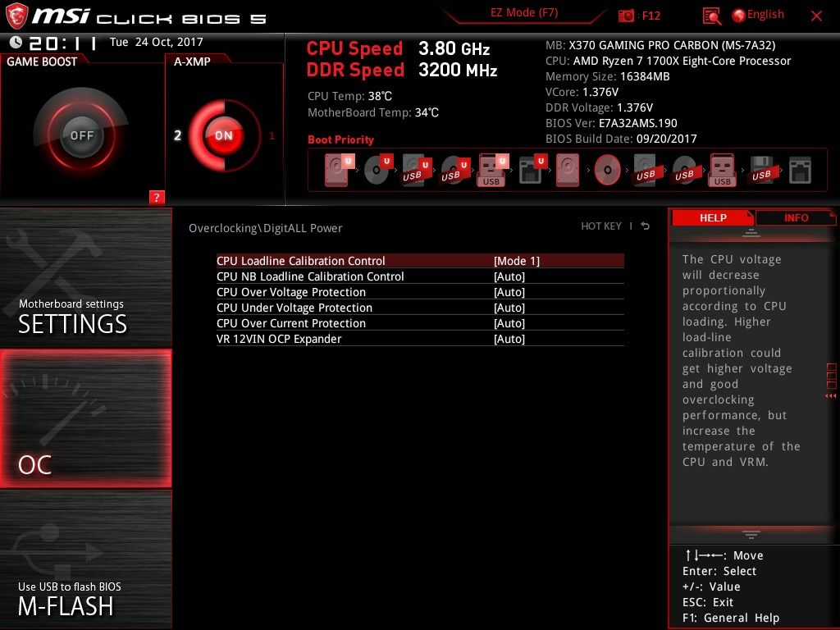Open CPU Over Voltage Protection [Auto] value
The width and height of the screenshot is (840, 630).
point(509,292)
